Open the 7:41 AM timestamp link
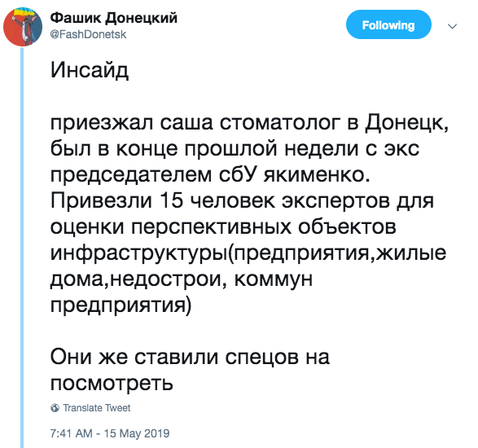The width and height of the screenshot is (478, 448). point(72,433)
